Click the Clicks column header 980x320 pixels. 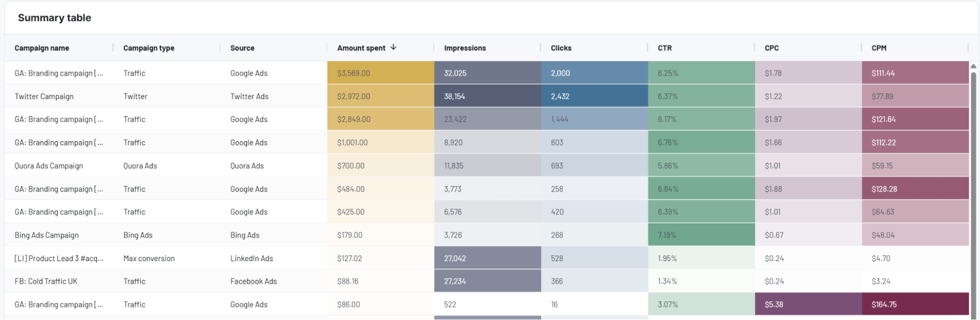[x=594, y=48]
